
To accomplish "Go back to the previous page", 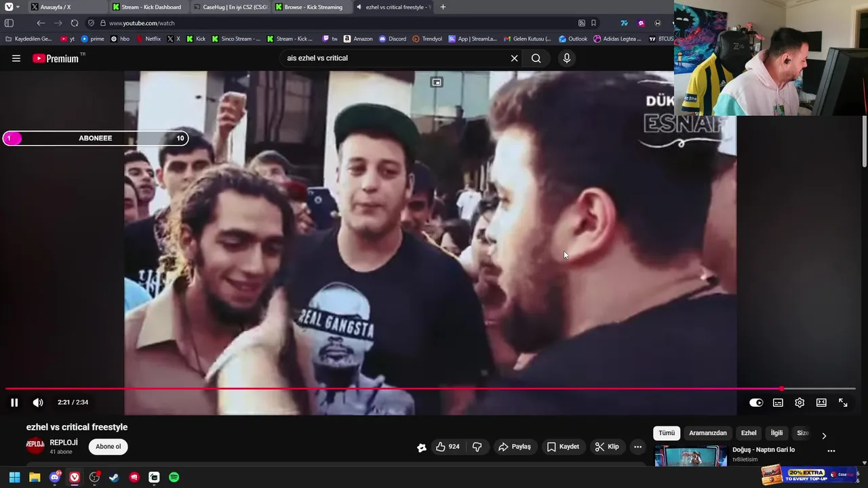I will click(41, 23).
